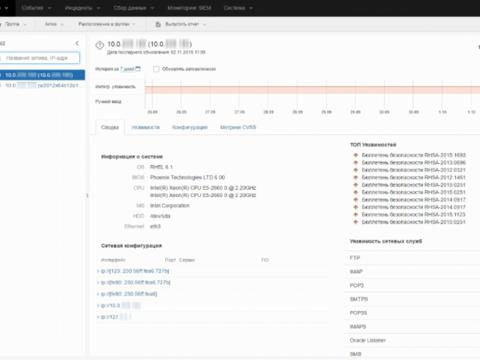The height and width of the screenshot is (360, 480).
Task: Open the RHSA-2013:0696 security bulletin
Action: (x=414, y=162)
